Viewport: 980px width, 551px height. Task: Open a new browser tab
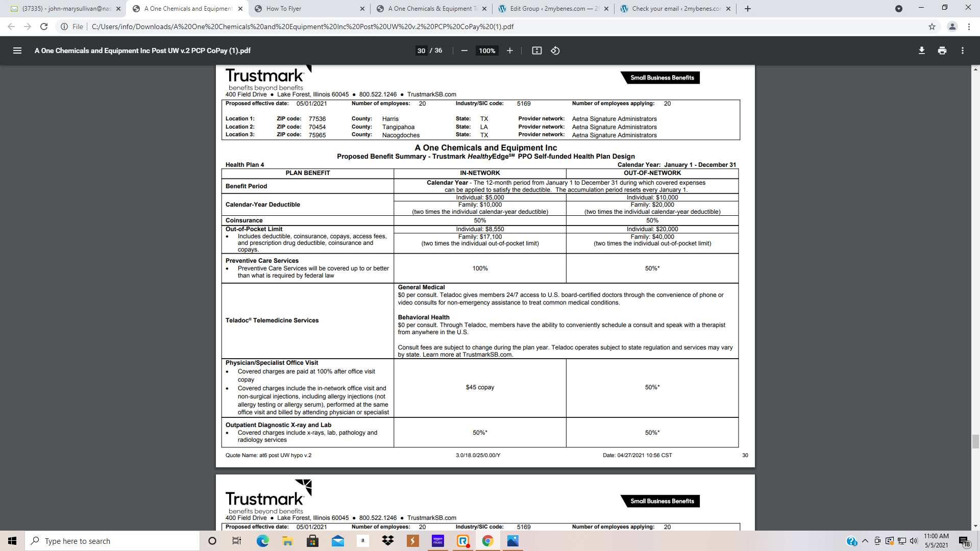(747, 9)
